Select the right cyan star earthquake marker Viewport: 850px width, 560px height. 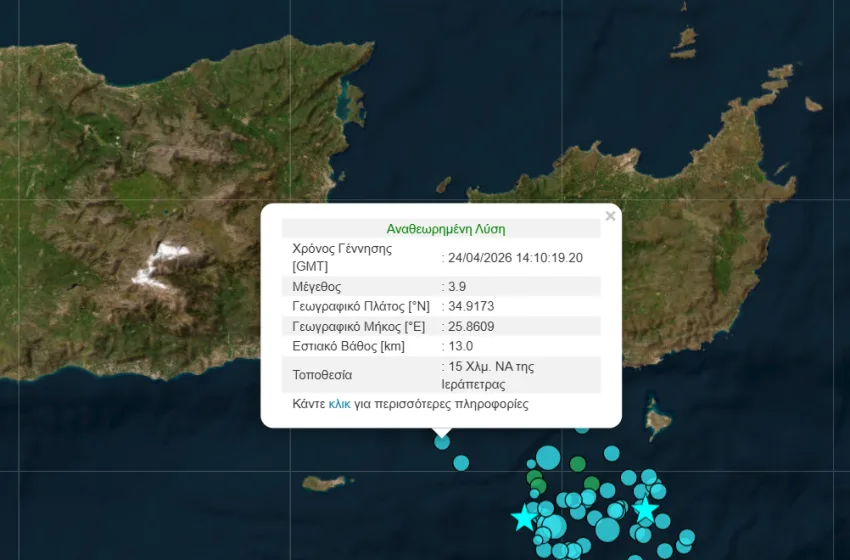(x=645, y=510)
